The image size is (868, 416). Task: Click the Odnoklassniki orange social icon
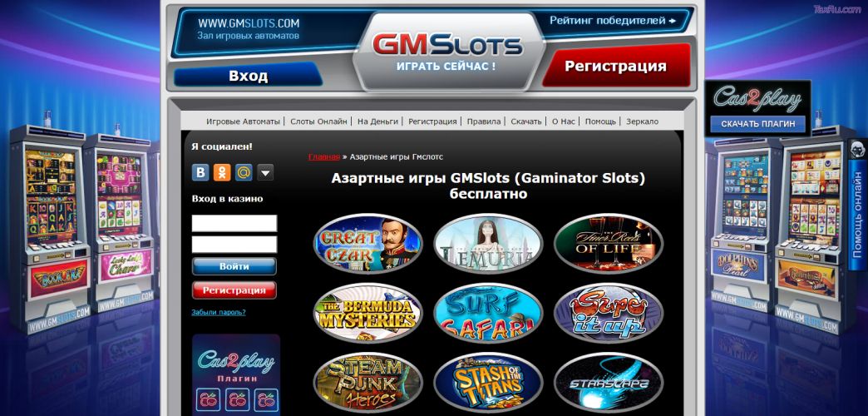pyautogui.click(x=222, y=172)
